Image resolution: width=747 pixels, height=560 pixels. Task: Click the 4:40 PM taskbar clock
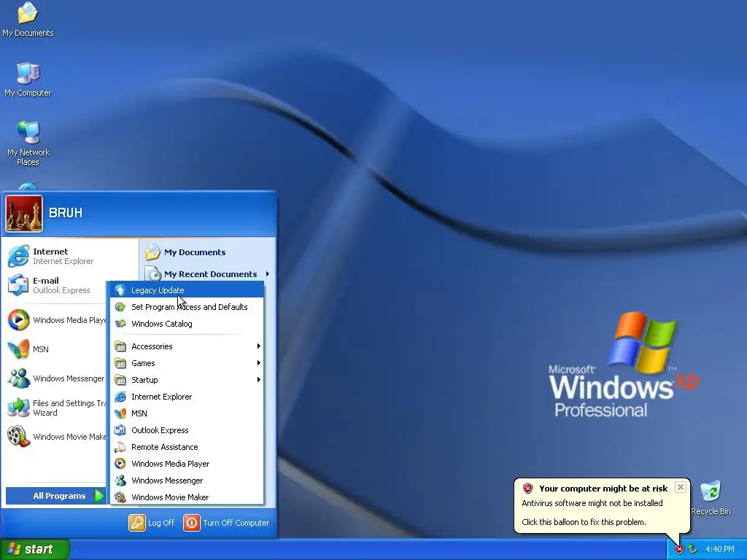tap(720, 550)
